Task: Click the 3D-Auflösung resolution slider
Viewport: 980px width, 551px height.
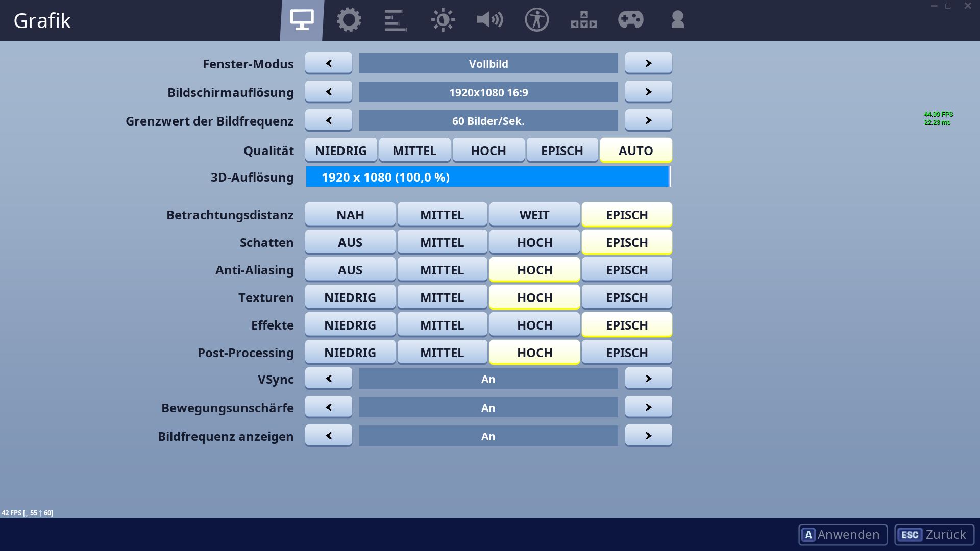Action: [488, 177]
